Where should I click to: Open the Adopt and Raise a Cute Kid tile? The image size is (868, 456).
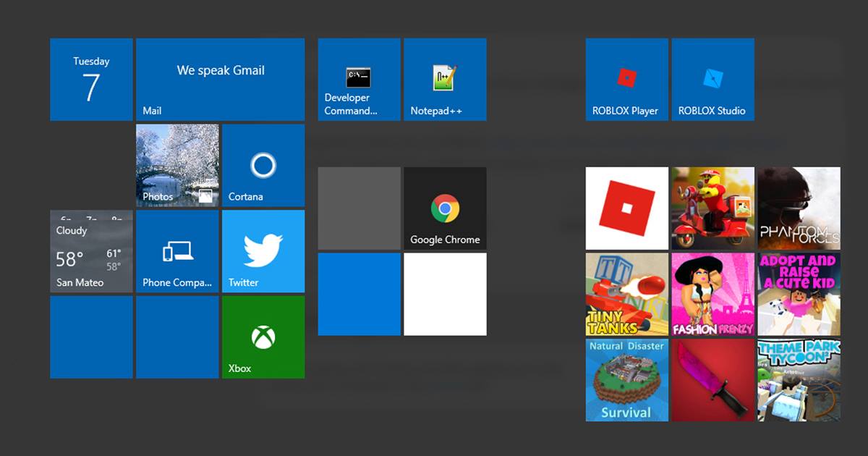799,294
